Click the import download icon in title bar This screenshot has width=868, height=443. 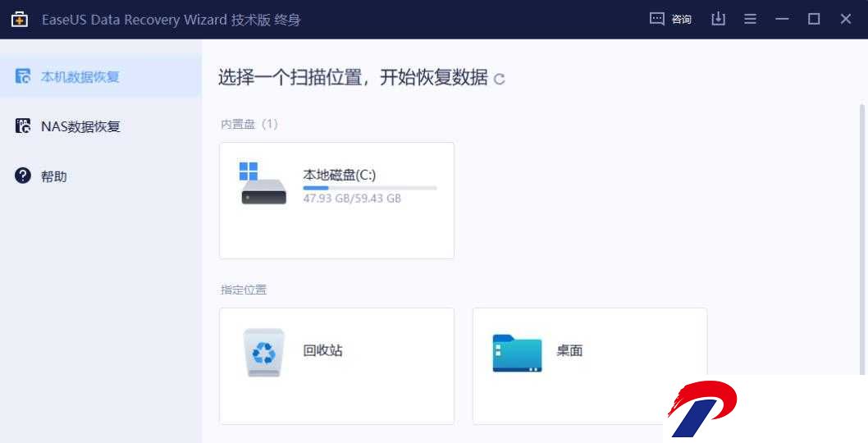pos(718,19)
